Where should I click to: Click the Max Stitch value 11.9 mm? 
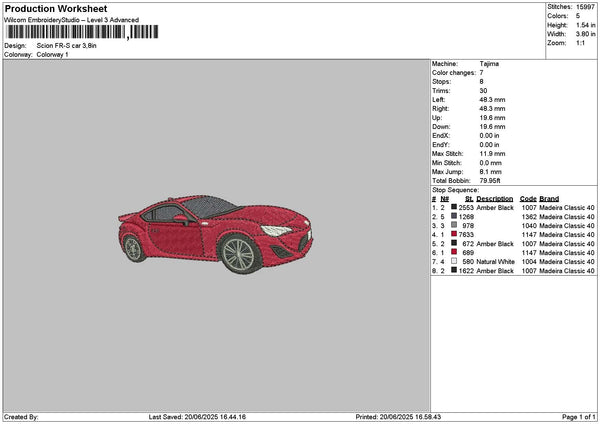(x=492, y=154)
